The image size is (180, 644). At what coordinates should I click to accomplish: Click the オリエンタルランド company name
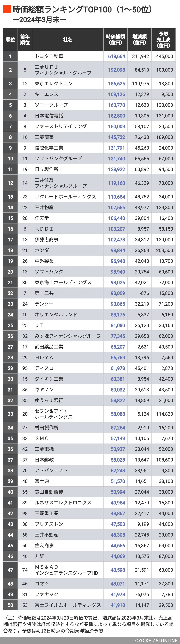[x=56, y=314]
